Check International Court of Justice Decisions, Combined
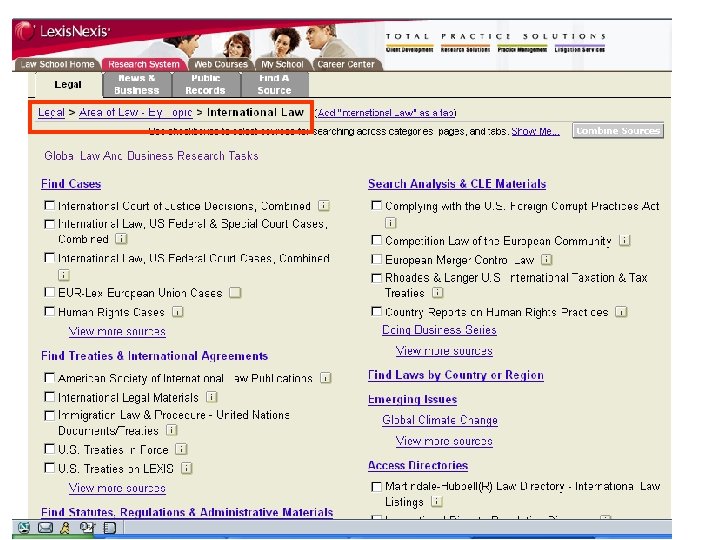The width and height of the screenshot is (720, 540). [49, 205]
